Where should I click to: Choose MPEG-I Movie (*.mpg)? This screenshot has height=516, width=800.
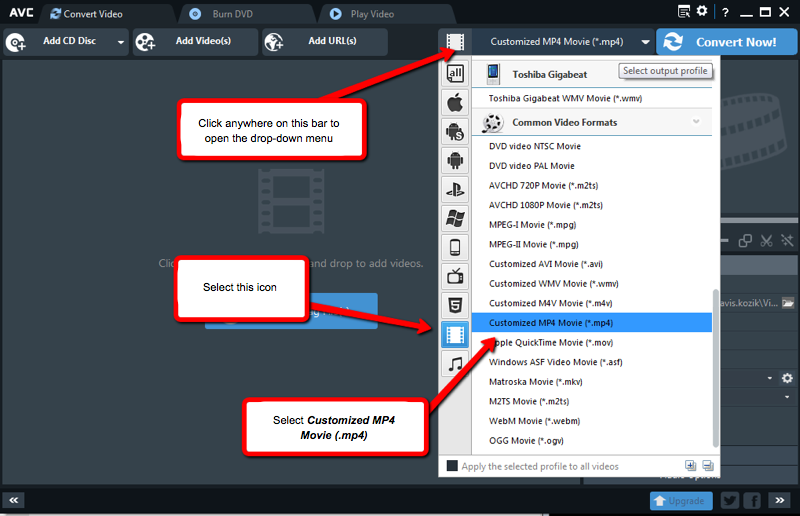pos(592,225)
